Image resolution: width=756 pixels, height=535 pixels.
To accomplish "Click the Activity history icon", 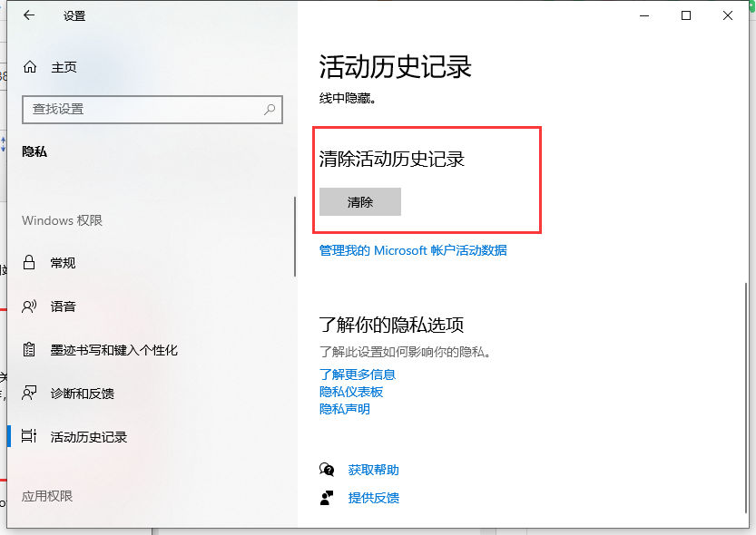I will tap(30, 437).
